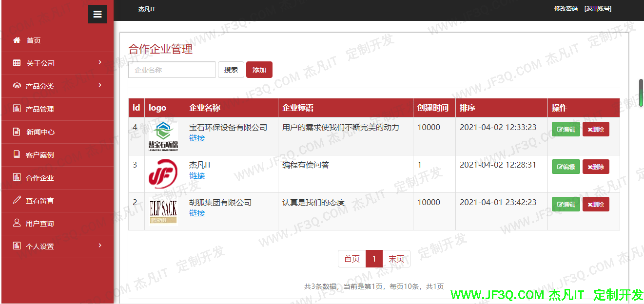
Task: Open the 链接 link under 胡狐集团有限公司
Action: click(197, 213)
